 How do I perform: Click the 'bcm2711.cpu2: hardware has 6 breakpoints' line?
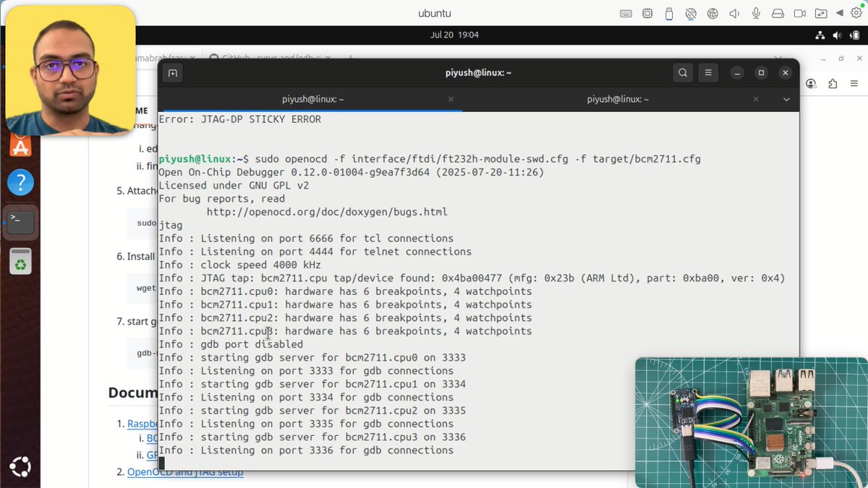345,318
